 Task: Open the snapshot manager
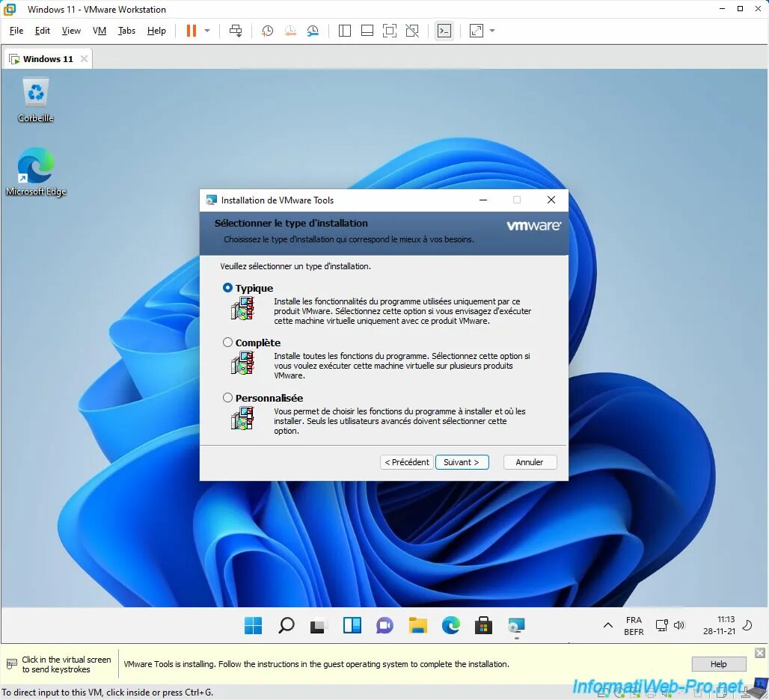pyautogui.click(x=313, y=31)
